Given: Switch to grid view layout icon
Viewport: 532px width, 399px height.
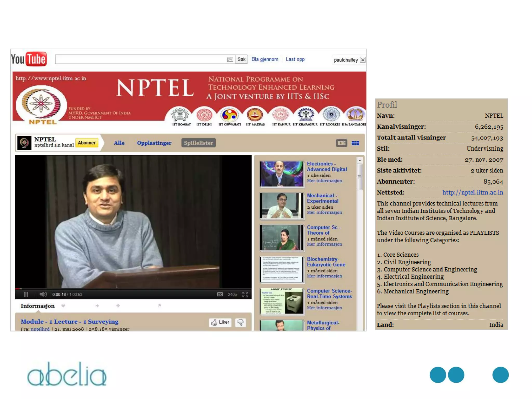Looking at the screenshot, I should pyautogui.click(x=355, y=143).
